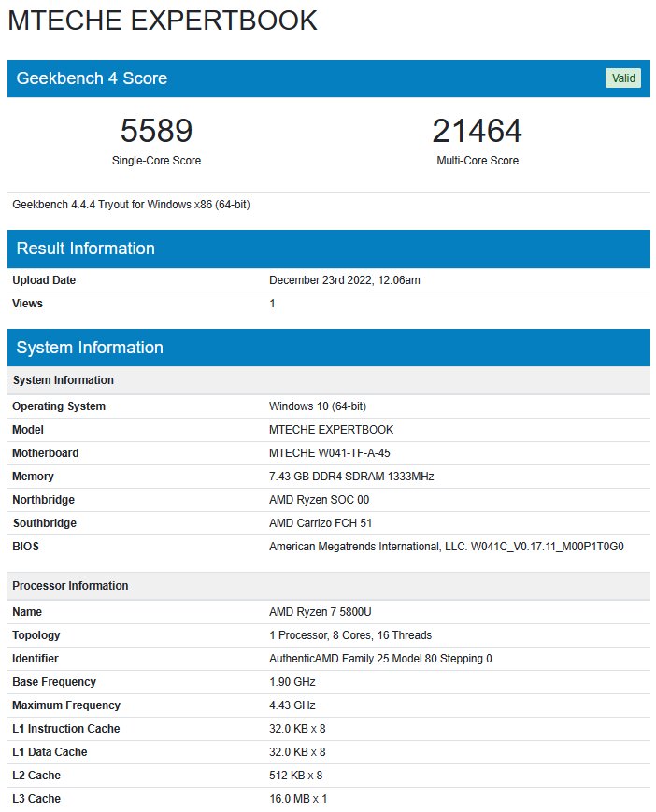Select AMD Ryzen 7 5800U value
Screen dimensions: 656x812
click(320, 612)
